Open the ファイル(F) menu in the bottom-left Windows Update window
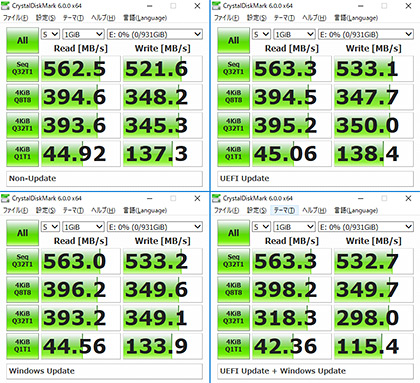 pyautogui.click(x=15, y=210)
